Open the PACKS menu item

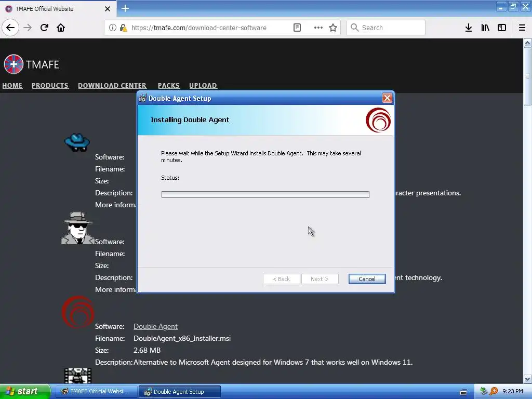(x=169, y=86)
